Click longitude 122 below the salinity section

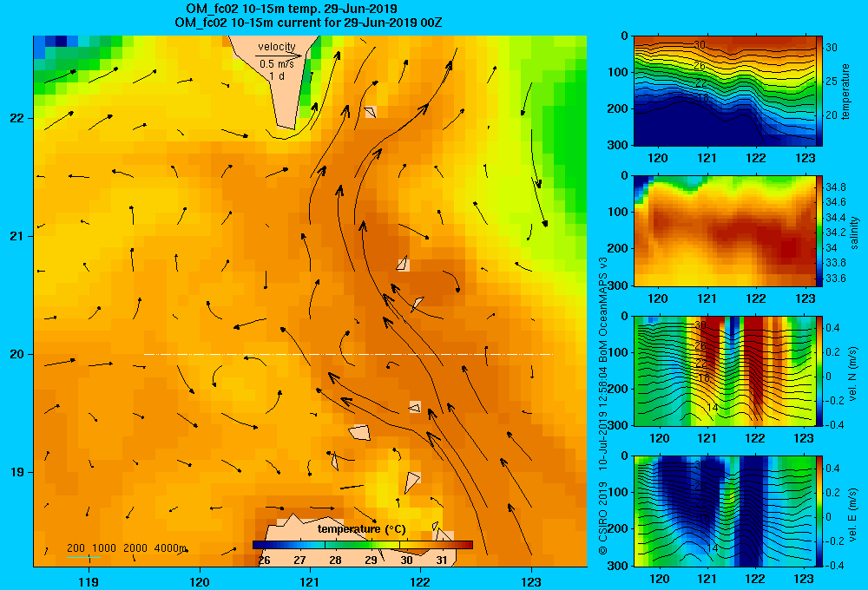click(755, 298)
